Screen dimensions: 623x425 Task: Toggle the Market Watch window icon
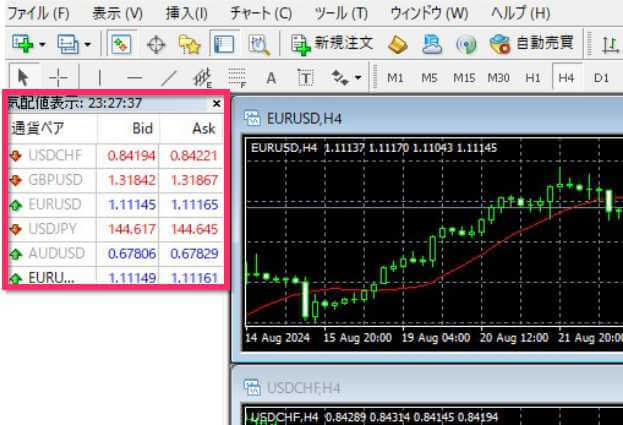coord(121,44)
